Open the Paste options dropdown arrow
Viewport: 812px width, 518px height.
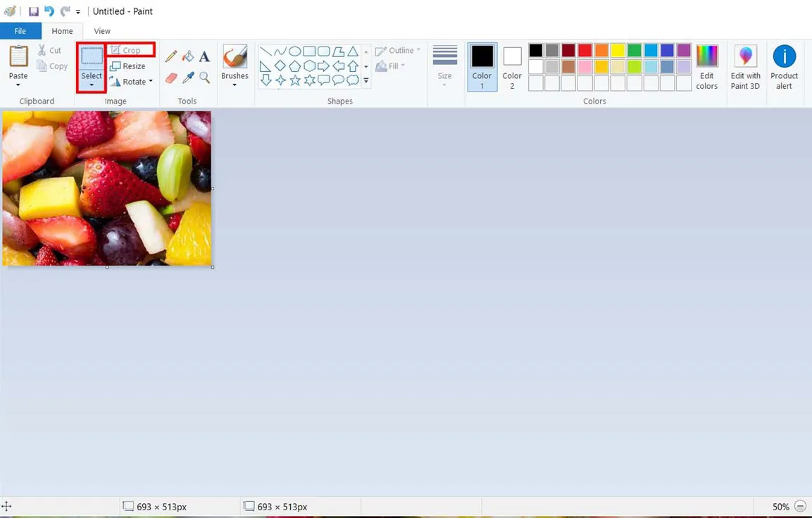(18, 85)
